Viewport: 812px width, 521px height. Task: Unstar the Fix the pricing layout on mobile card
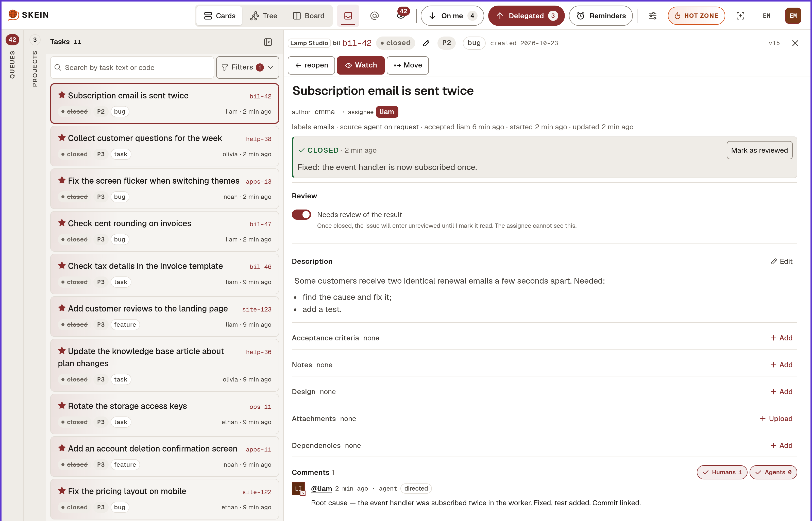62,491
